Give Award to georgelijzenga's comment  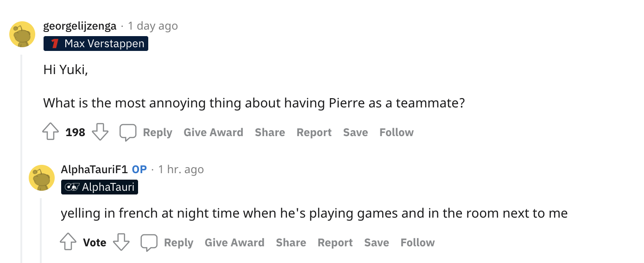coord(213,132)
